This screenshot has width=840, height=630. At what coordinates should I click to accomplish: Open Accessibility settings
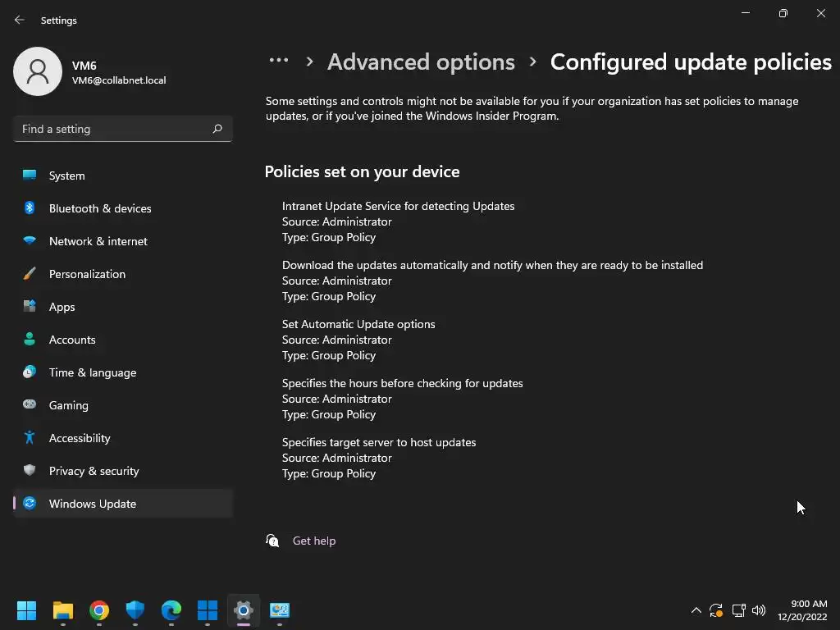pyautogui.click(x=80, y=438)
